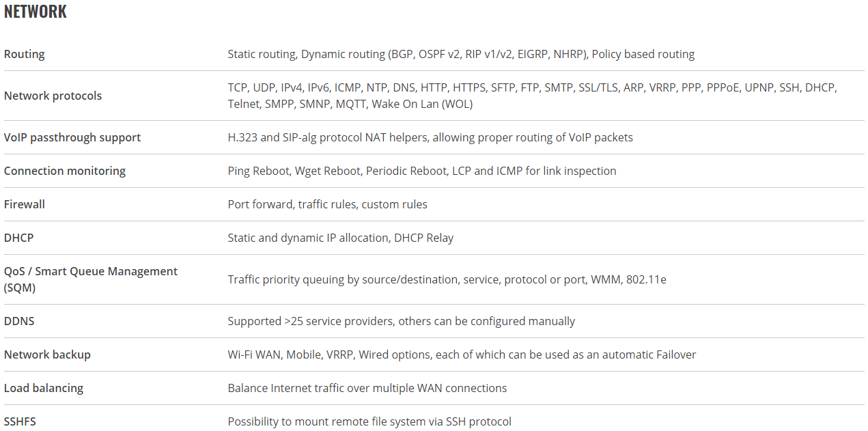Click the DHCP row label
This screenshot has height=431, width=868.
[19, 238]
